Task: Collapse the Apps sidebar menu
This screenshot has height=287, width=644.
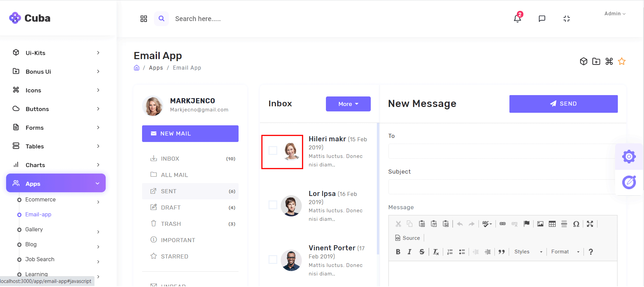Action: (56, 183)
